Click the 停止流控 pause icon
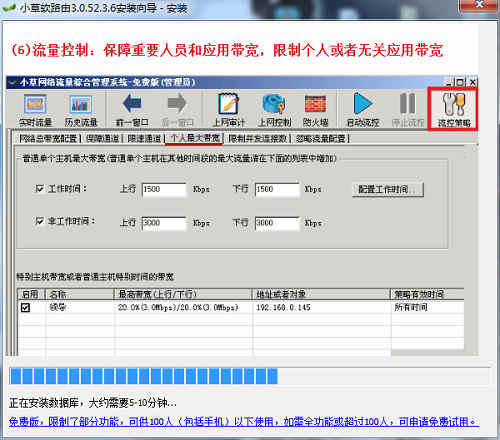Screen dimensions: 500x440 (x=408, y=110)
